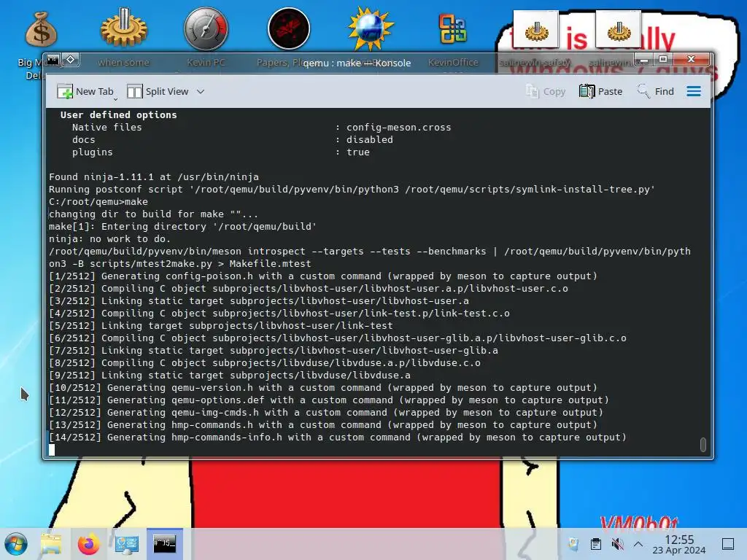The height and width of the screenshot is (560, 747).
Task: Launch Firefox from the taskbar
Action: (88, 544)
